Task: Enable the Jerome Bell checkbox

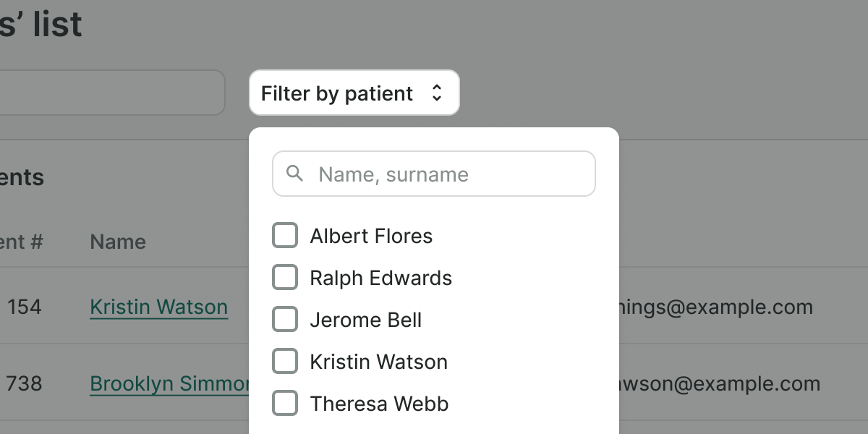Action: (x=285, y=320)
